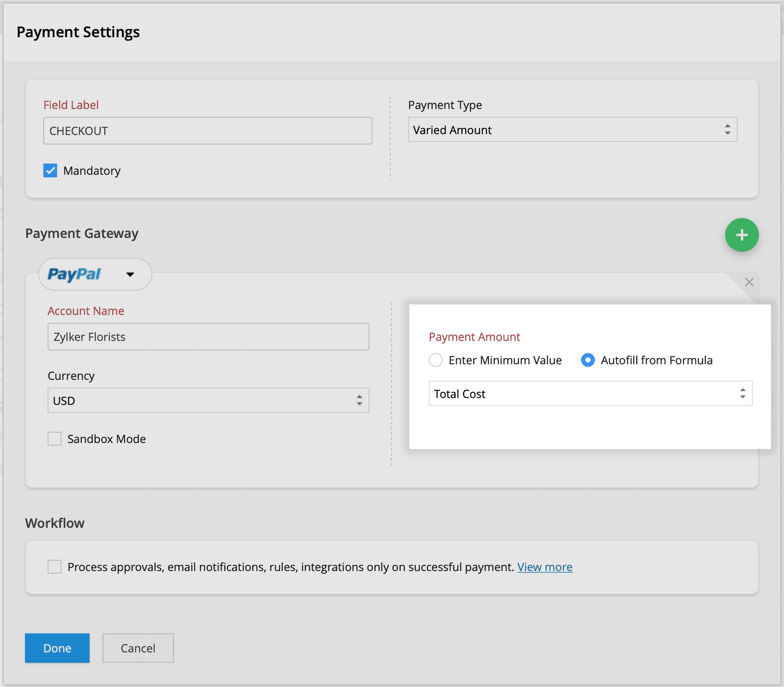Open the Payment Type dropdown showing Varied Amount

pos(572,130)
